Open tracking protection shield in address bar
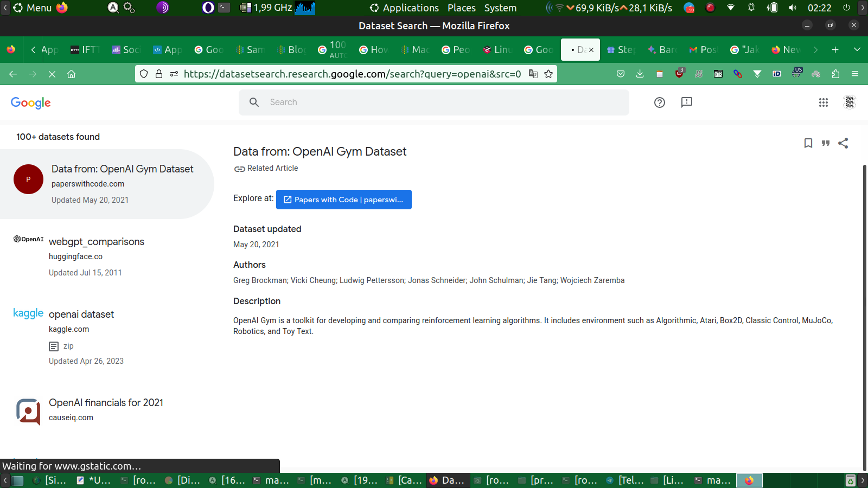This screenshot has height=488, width=868. click(144, 74)
